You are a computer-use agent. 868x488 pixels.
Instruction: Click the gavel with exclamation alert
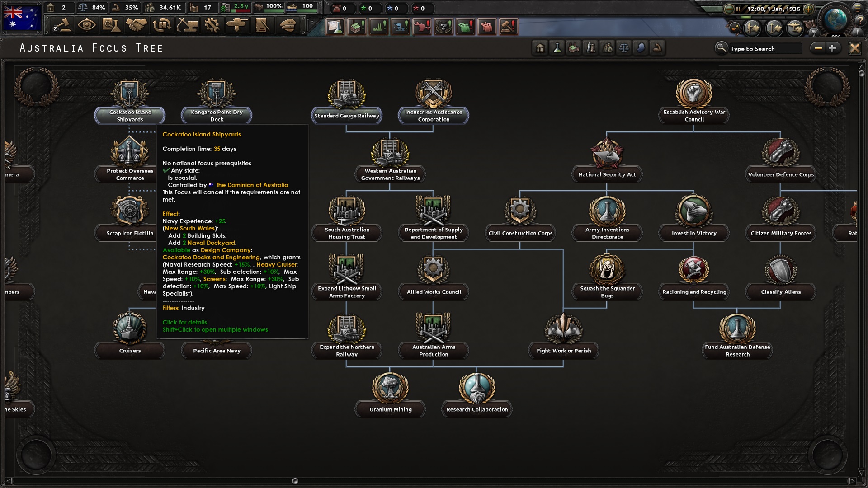509,27
